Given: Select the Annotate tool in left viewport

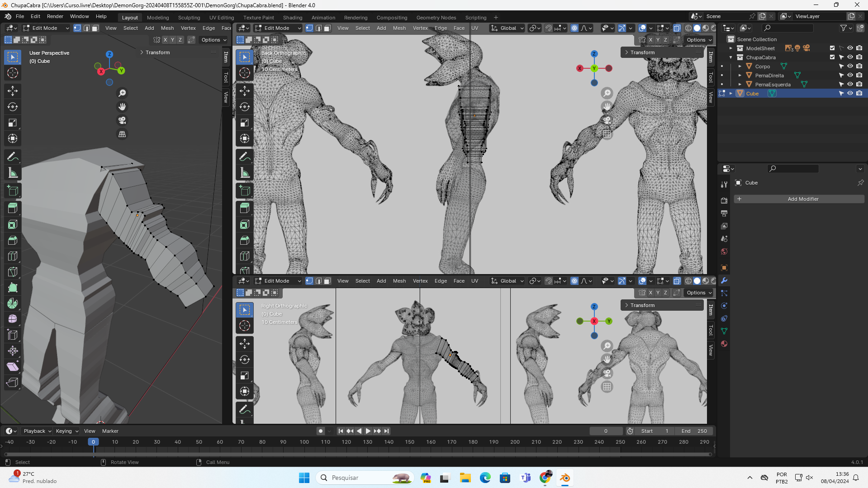Looking at the screenshot, I should pyautogui.click(x=13, y=157).
